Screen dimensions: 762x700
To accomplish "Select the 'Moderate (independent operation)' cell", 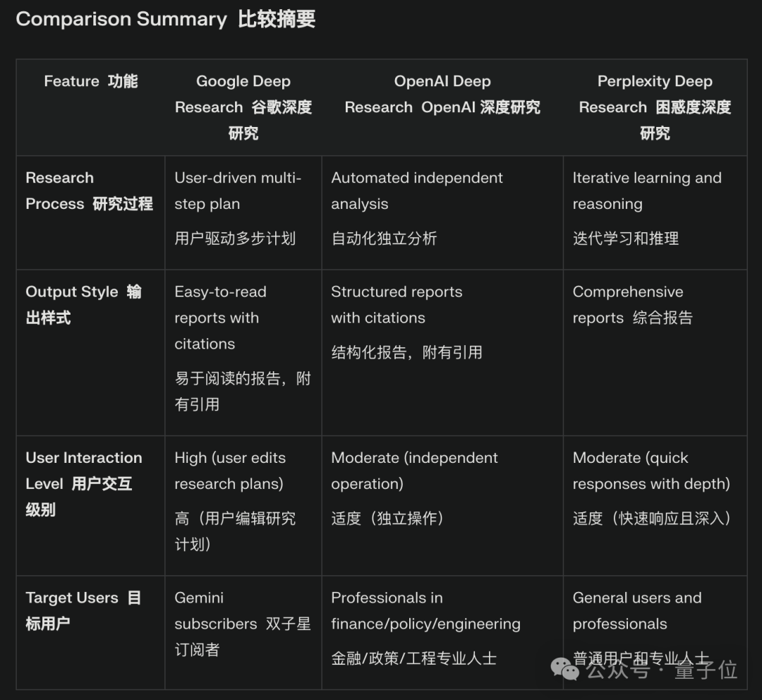I will coord(414,488).
